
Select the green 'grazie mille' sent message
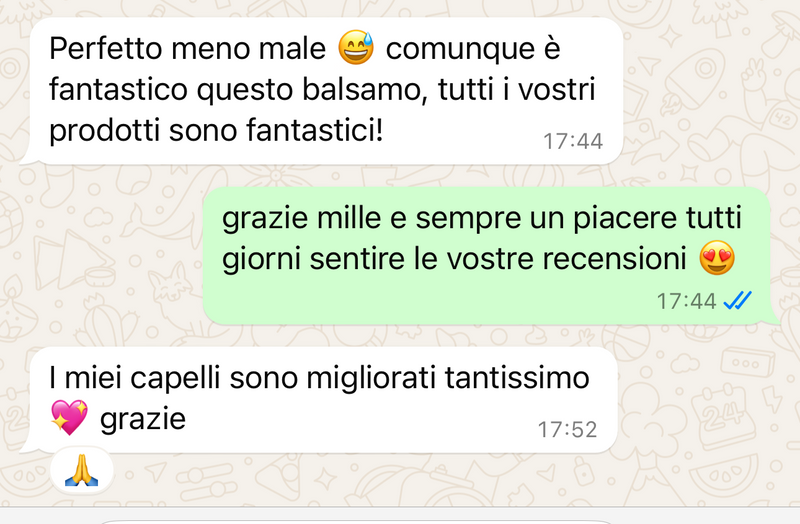point(491,256)
